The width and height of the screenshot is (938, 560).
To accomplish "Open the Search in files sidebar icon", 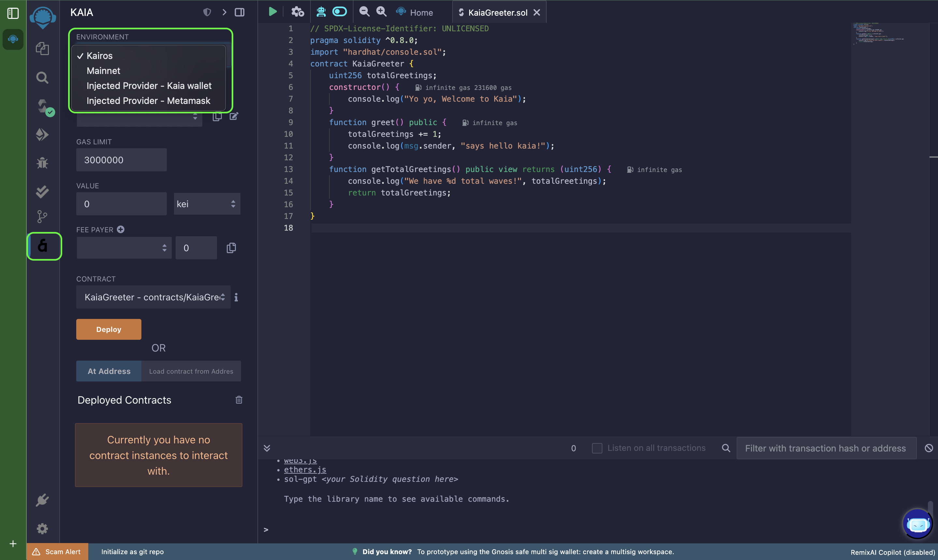I will coord(42,78).
